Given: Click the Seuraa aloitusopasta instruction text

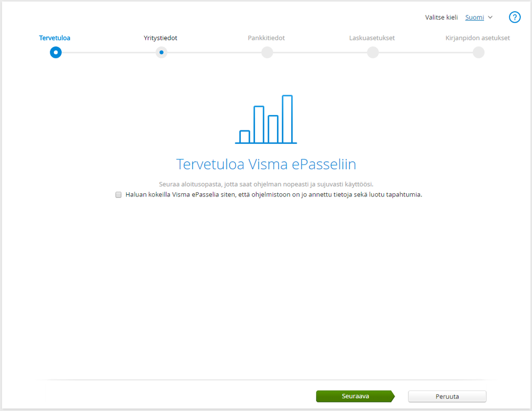Looking at the screenshot, I should (266, 184).
